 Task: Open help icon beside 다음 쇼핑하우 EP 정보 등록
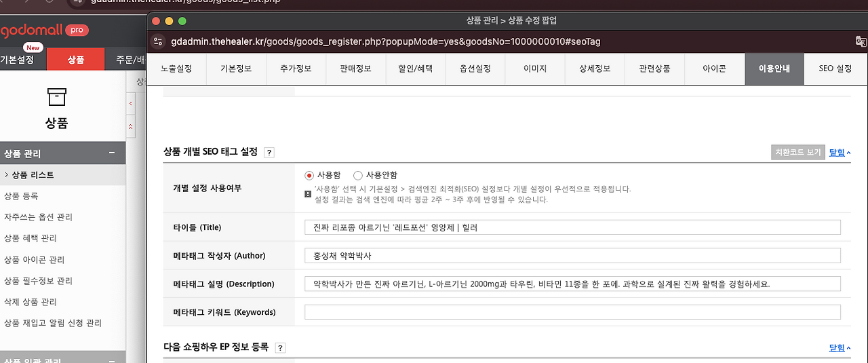click(x=280, y=347)
